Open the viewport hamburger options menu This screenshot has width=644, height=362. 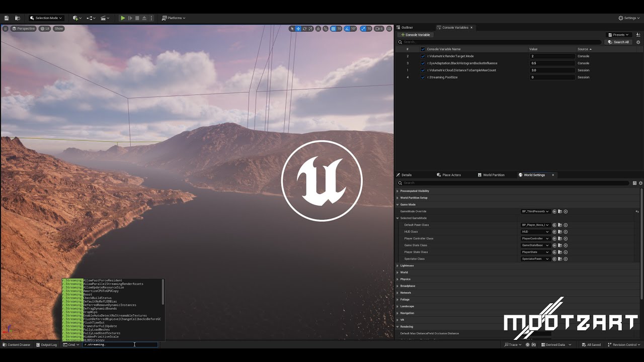pos(6,29)
